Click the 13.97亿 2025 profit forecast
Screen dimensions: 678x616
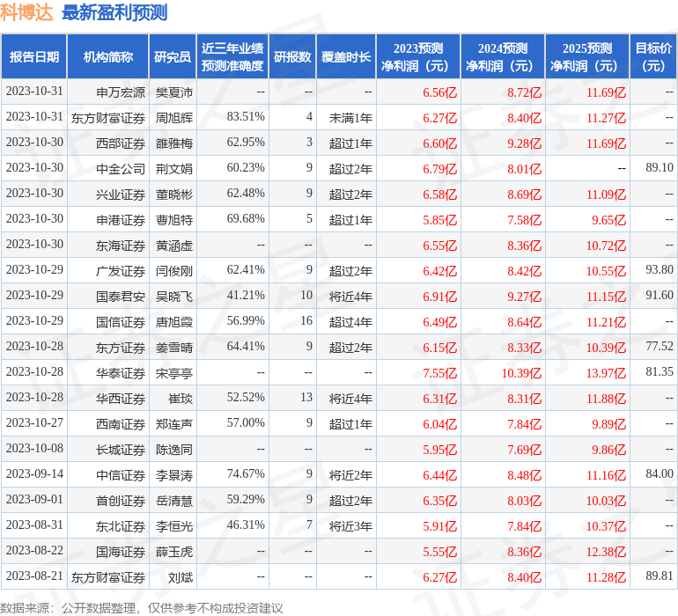(x=606, y=372)
